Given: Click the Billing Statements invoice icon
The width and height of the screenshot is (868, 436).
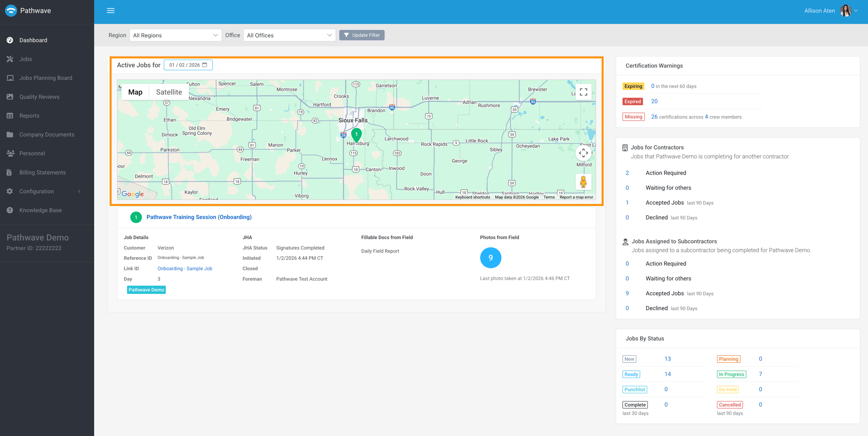Looking at the screenshot, I should pos(10,172).
